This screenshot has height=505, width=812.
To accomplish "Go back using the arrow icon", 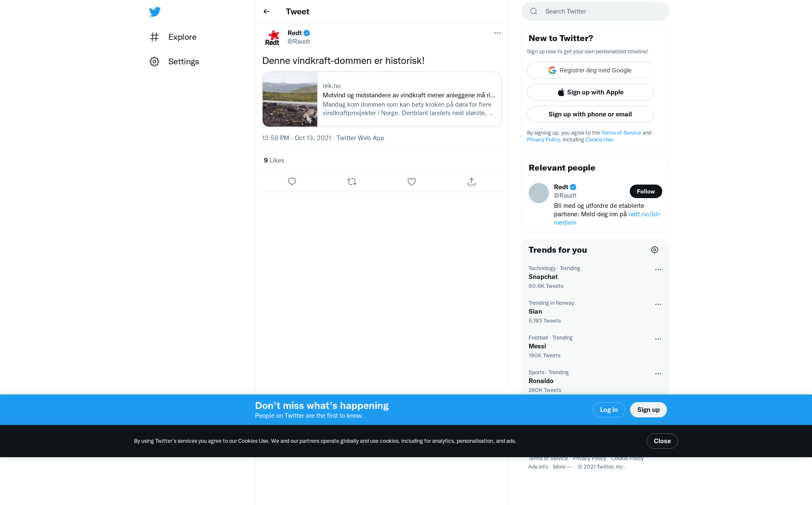I will [x=266, y=11].
